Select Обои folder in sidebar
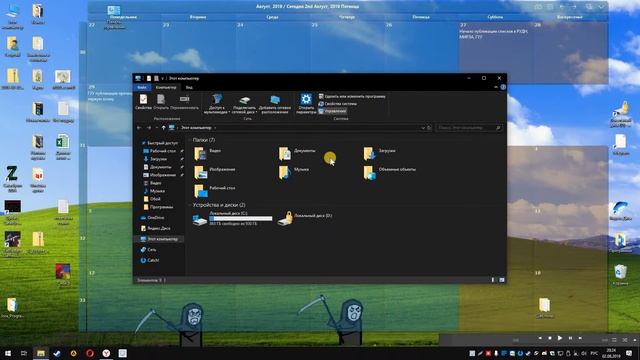The height and width of the screenshot is (360, 640). pyautogui.click(x=152, y=199)
